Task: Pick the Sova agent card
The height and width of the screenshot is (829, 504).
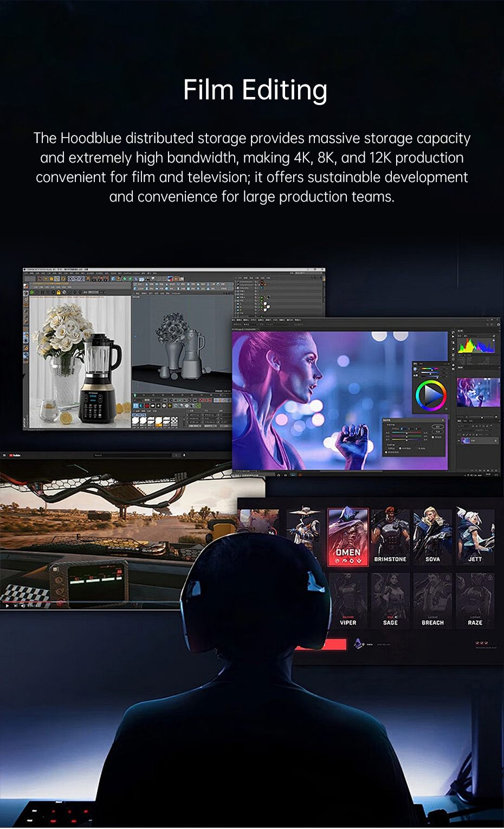Action: (x=432, y=536)
